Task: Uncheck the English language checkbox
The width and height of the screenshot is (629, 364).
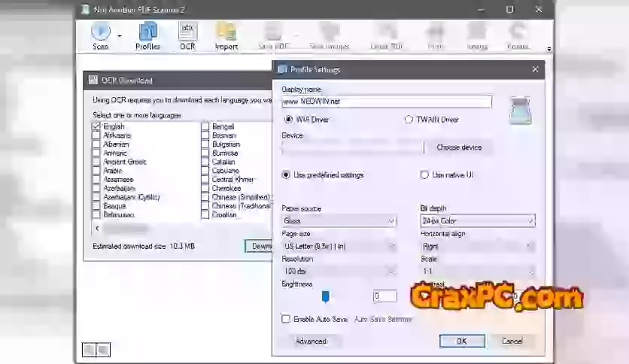Action: pos(96,126)
